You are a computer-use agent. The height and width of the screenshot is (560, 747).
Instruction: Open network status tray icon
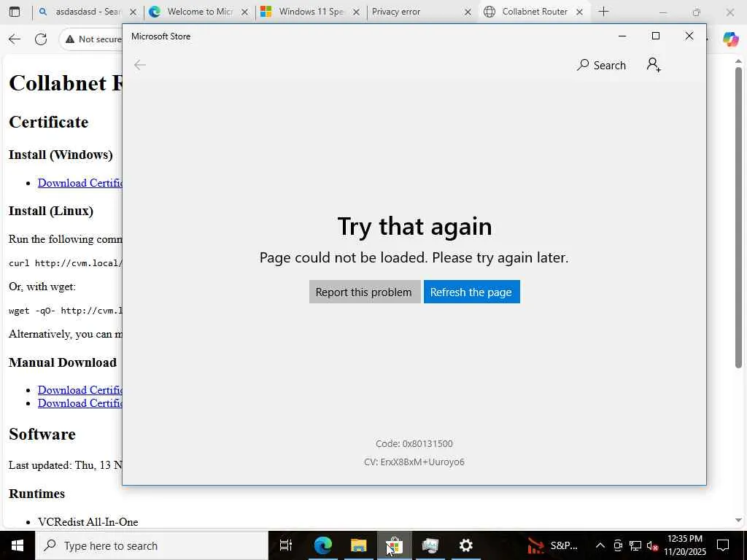635,545
